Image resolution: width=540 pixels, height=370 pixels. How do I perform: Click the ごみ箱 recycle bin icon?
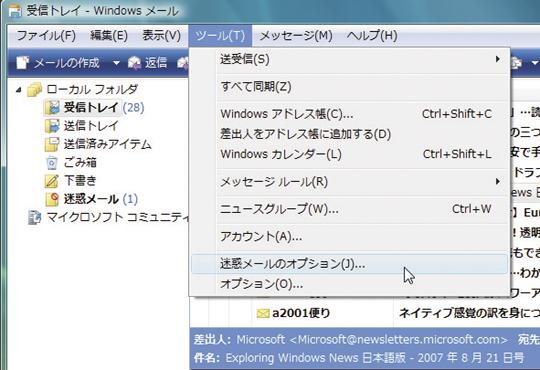52,162
